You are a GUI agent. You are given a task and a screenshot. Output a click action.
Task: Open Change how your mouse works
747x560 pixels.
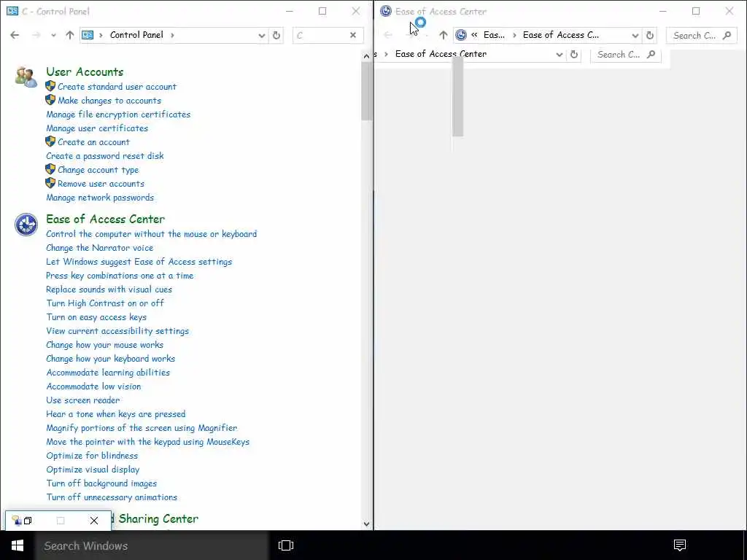105,344
